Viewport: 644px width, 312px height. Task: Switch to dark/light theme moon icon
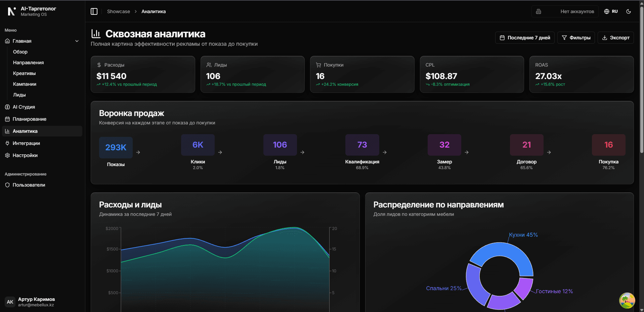pos(629,11)
